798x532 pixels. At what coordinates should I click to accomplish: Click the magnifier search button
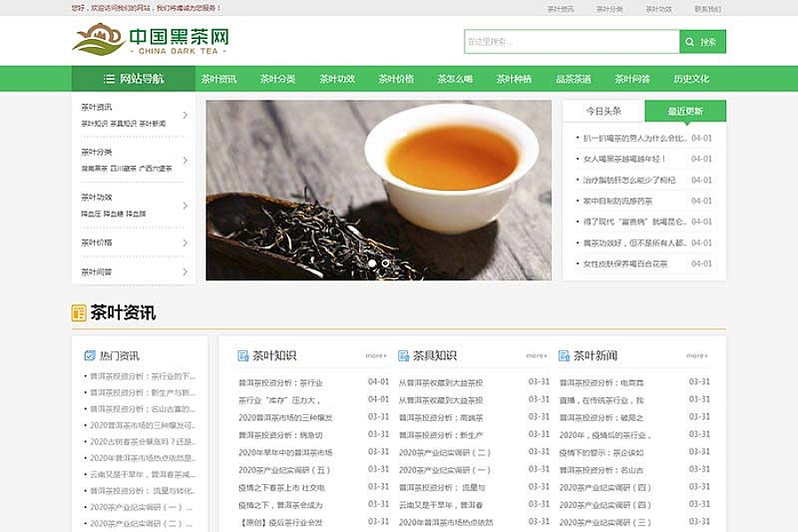click(x=702, y=42)
